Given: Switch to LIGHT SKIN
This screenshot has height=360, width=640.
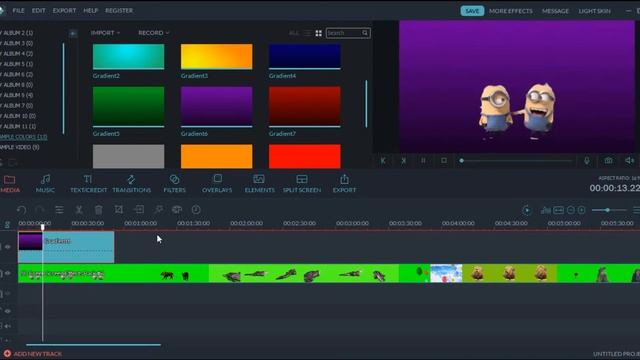Looking at the screenshot, I should 594,11.
